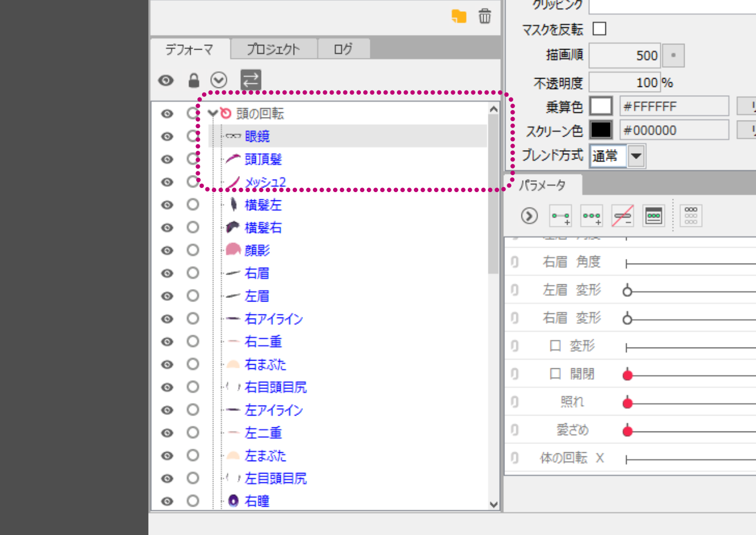
Task: Toggle the マスクを反転 checkbox
Action: (599, 28)
